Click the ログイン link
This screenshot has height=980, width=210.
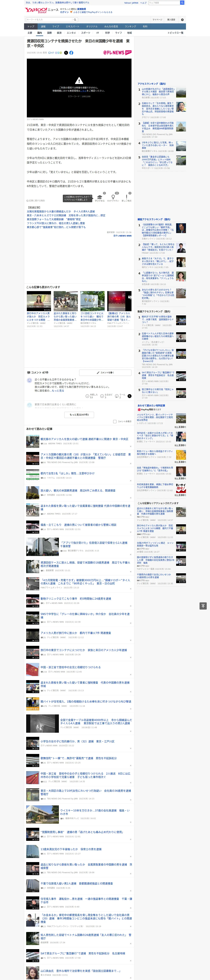click(64, 12)
